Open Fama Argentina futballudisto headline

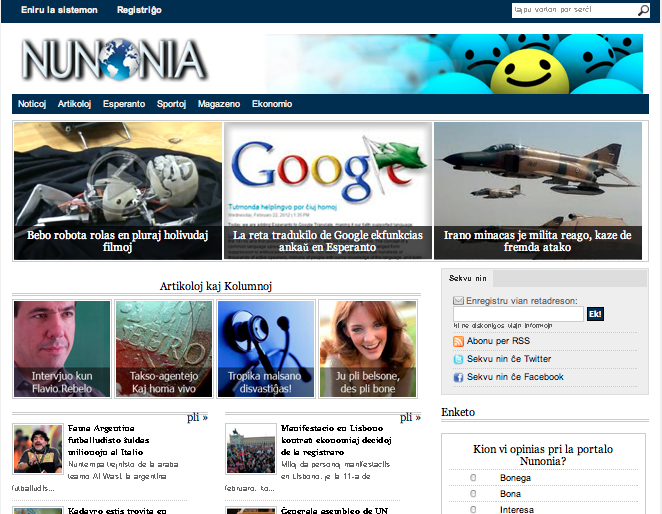pyautogui.click(x=109, y=440)
